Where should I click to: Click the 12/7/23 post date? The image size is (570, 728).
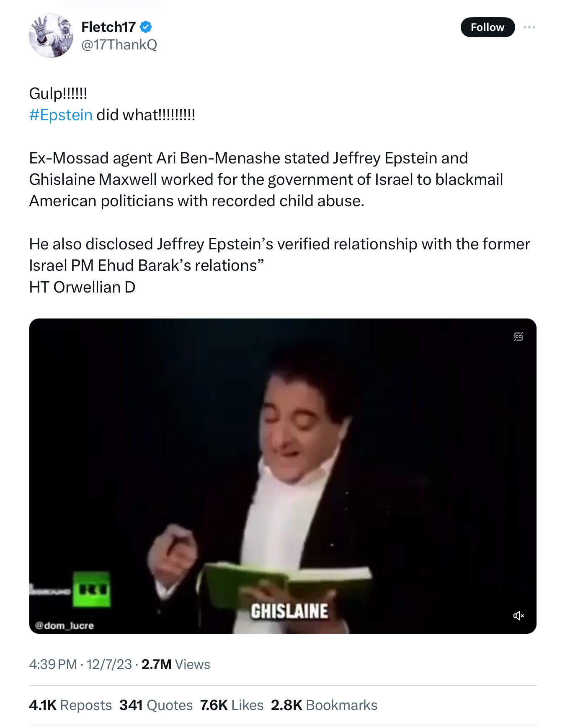[x=109, y=664]
